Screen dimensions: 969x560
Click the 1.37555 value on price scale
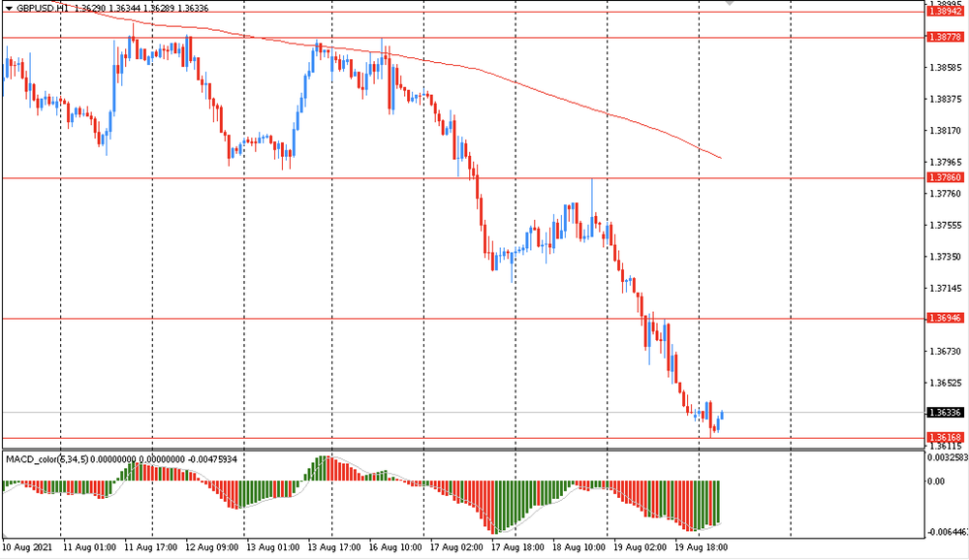coord(946,225)
